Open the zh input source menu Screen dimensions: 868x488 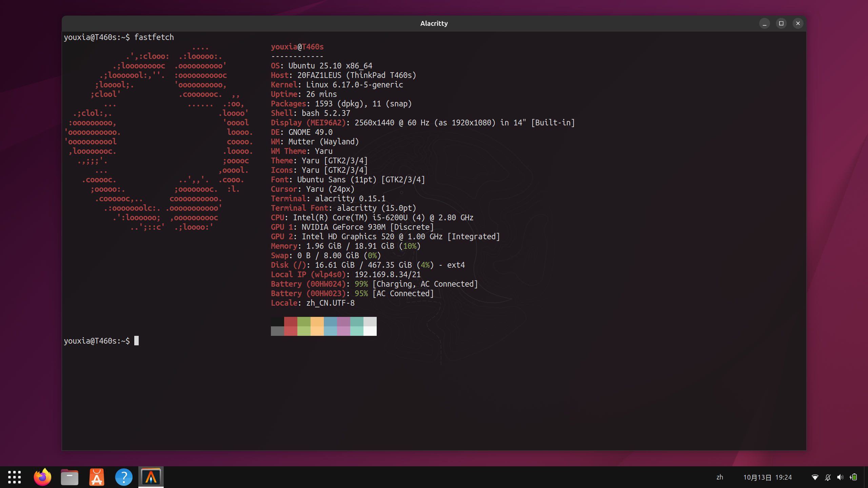click(x=719, y=477)
